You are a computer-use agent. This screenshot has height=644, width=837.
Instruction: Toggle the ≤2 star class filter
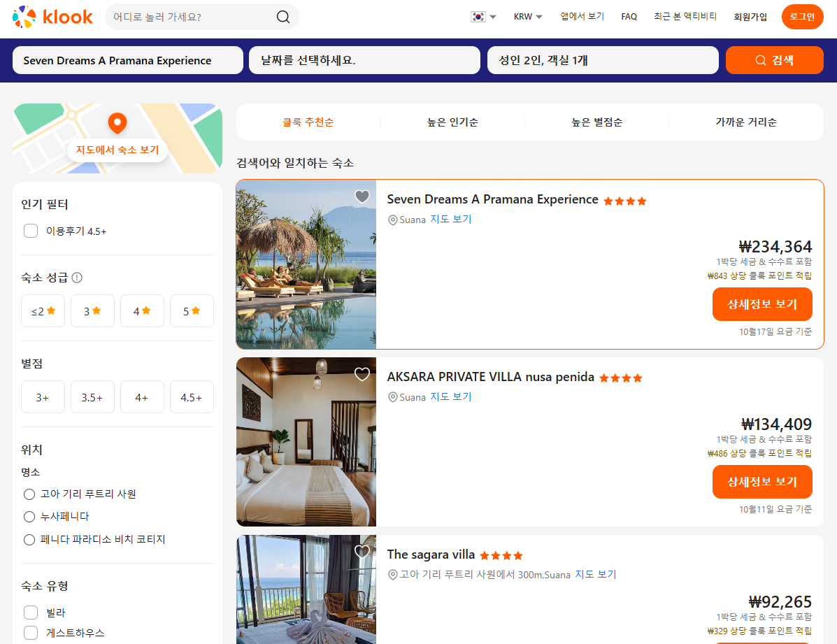43,310
